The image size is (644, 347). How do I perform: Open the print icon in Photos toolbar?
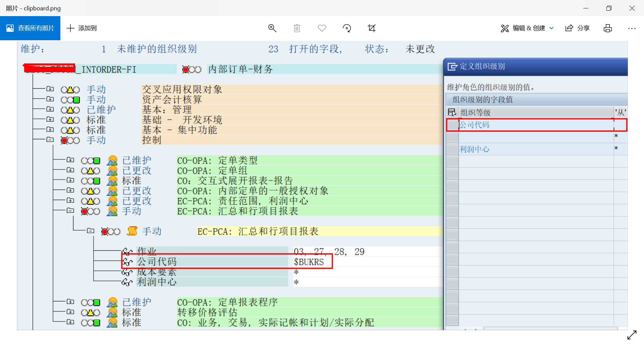coord(608,28)
